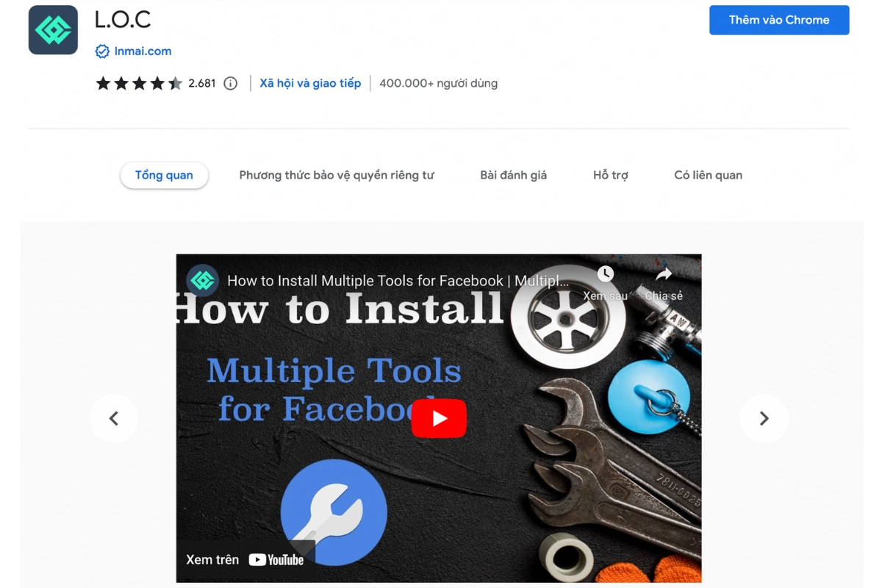Switch to the Phương thức bảo vệ quyền riêng tư tab
This screenshot has width=882, height=588.
coord(337,176)
